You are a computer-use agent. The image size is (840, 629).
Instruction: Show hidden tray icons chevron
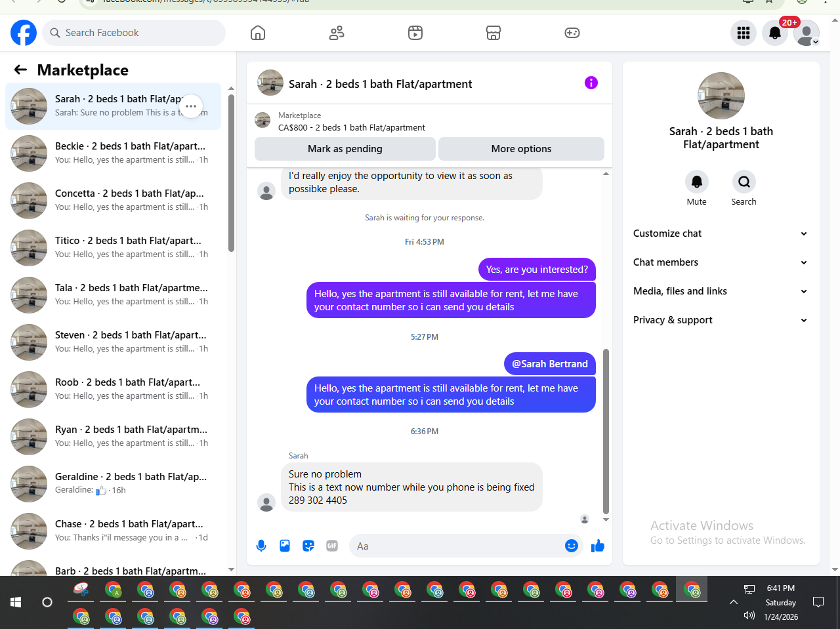tap(734, 602)
